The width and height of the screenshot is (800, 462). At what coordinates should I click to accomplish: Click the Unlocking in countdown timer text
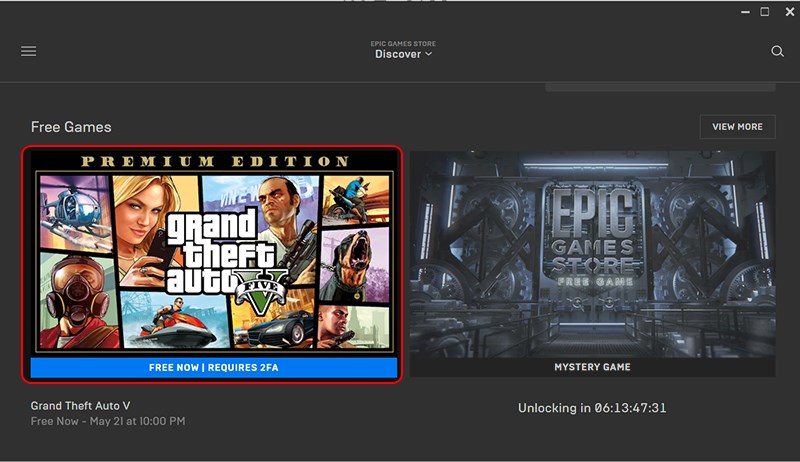point(592,408)
